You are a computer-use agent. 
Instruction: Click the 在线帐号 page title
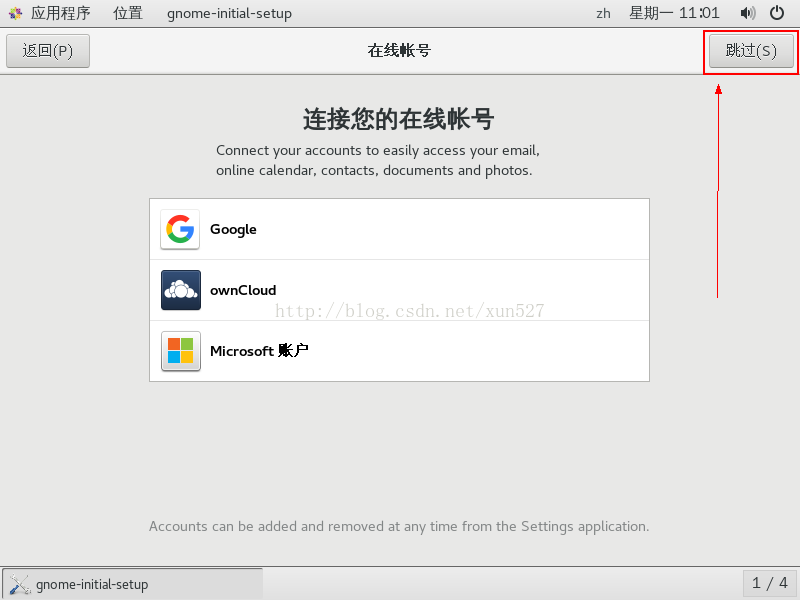click(399, 51)
